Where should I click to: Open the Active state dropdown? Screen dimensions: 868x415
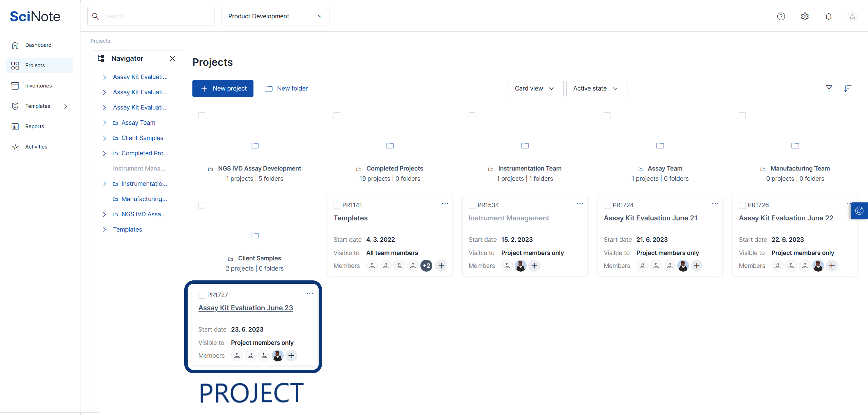[x=596, y=88]
